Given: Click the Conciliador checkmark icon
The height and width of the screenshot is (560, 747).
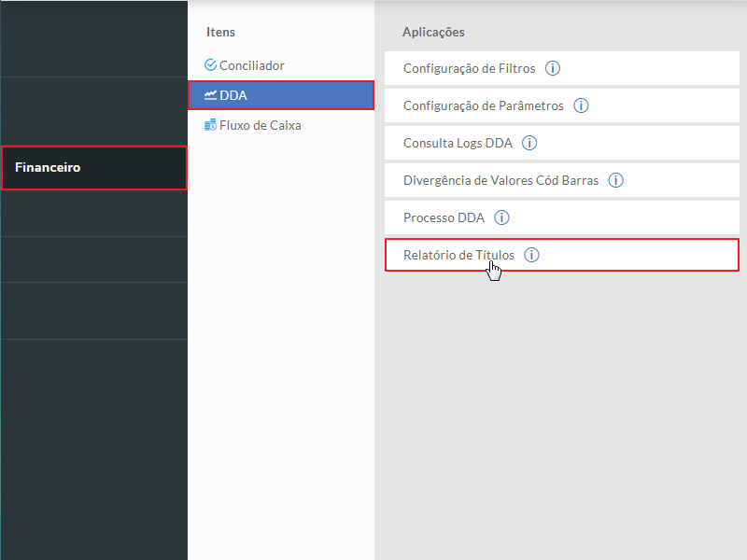Looking at the screenshot, I should coord(210,65).
